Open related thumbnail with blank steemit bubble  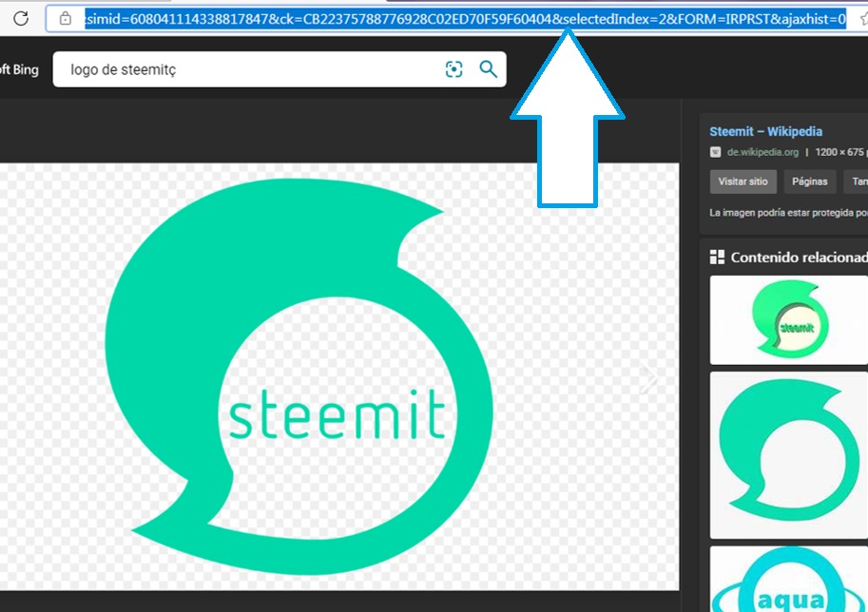tap(789, 455)
